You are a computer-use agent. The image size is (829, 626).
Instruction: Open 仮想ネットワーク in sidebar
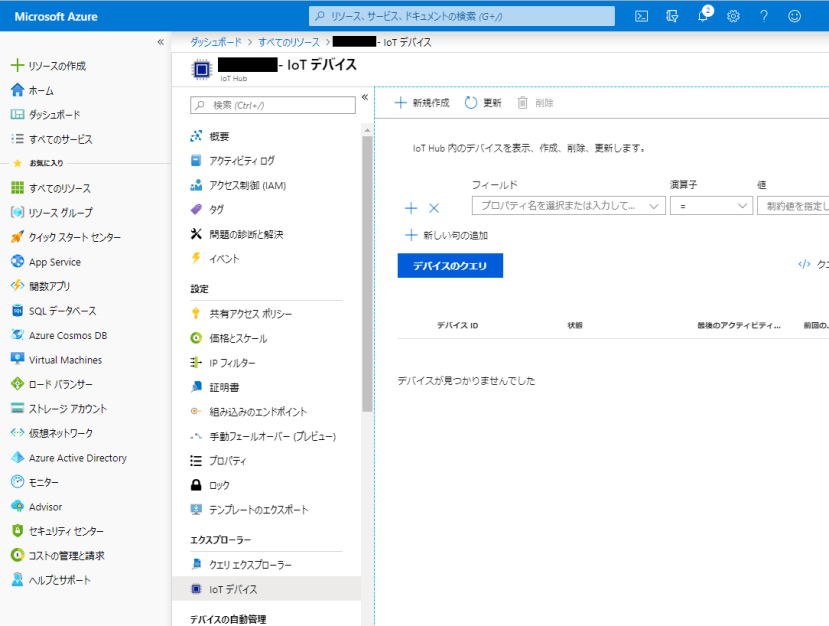tap(51, 433)
